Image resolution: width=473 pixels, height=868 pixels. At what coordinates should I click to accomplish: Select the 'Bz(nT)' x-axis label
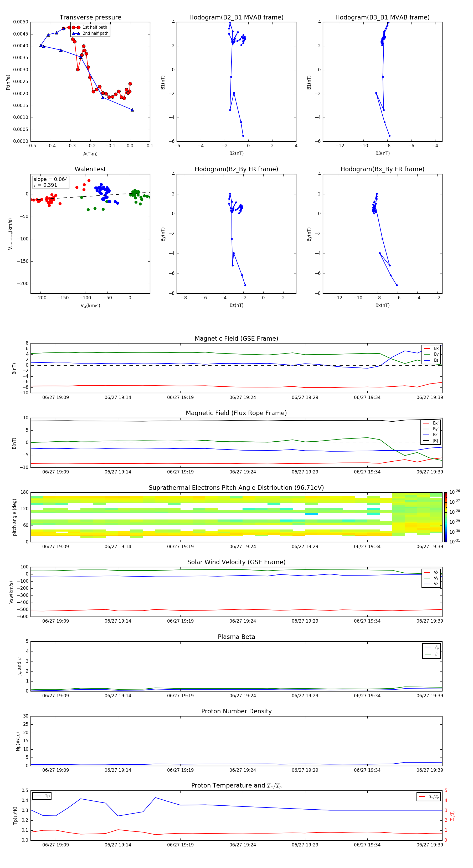click(x=236, y=305)
